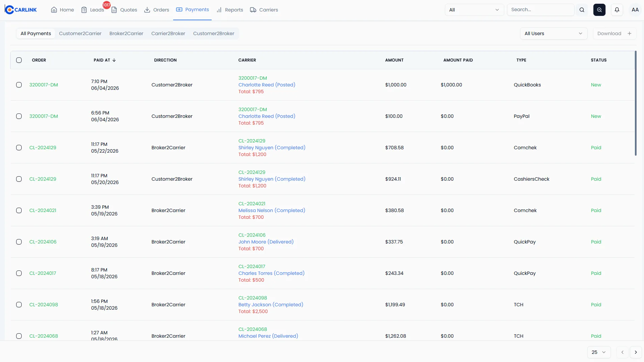Viewport: 644px width, 362px height.
Task: Click the PayPal type cell
Action: click(521, 116)
